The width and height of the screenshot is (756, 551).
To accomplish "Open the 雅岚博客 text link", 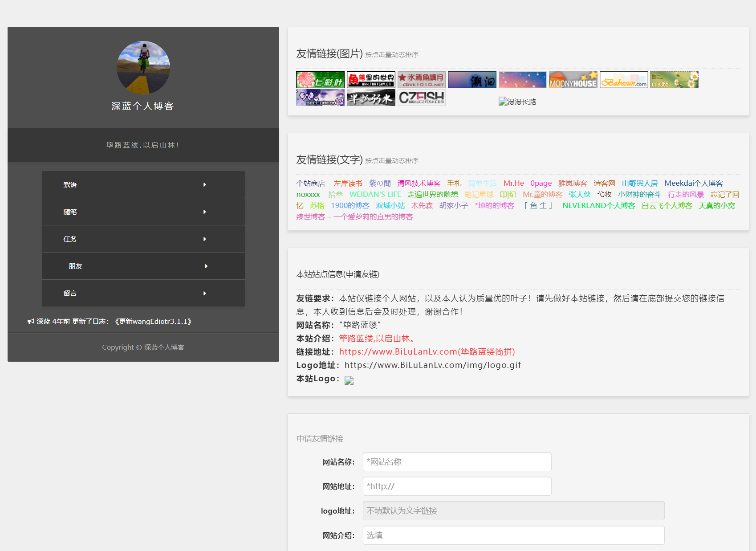I will pyautogui.click(x=573, y=183).
